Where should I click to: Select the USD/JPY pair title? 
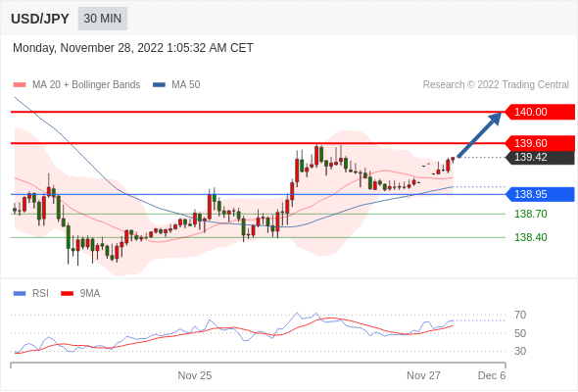(x=40, y=19)
